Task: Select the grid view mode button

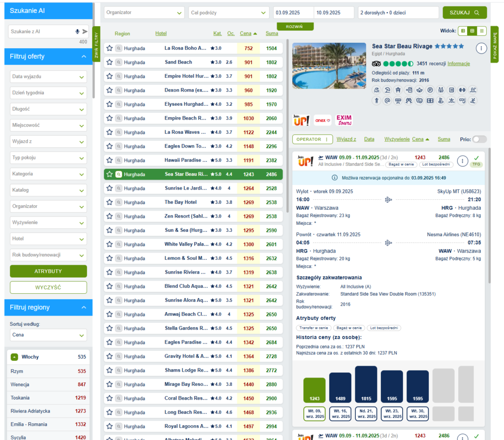Action: tap(472, 31)
